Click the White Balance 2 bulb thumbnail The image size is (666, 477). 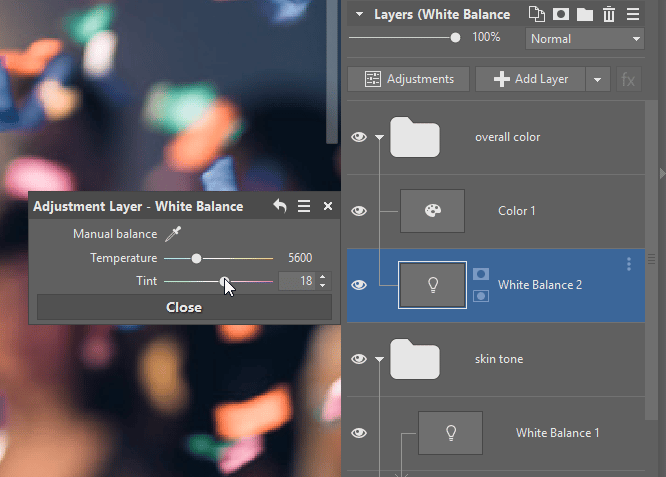[432, 285]
